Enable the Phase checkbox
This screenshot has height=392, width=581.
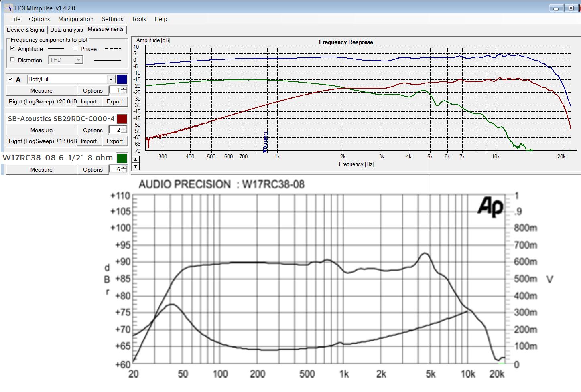click(75, 48)
